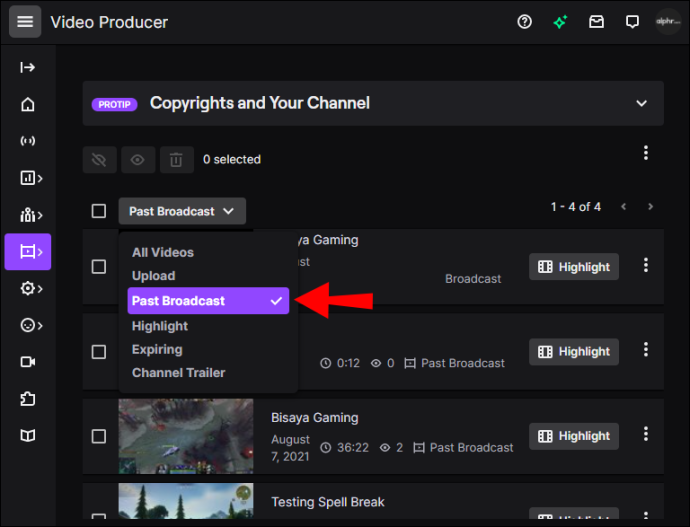Viewport: 690px width, 527px height.
Task: Open the 36:22 Bisaya Gaming video thumbnail
Action: pyautogui.click(x=186, y=436)
